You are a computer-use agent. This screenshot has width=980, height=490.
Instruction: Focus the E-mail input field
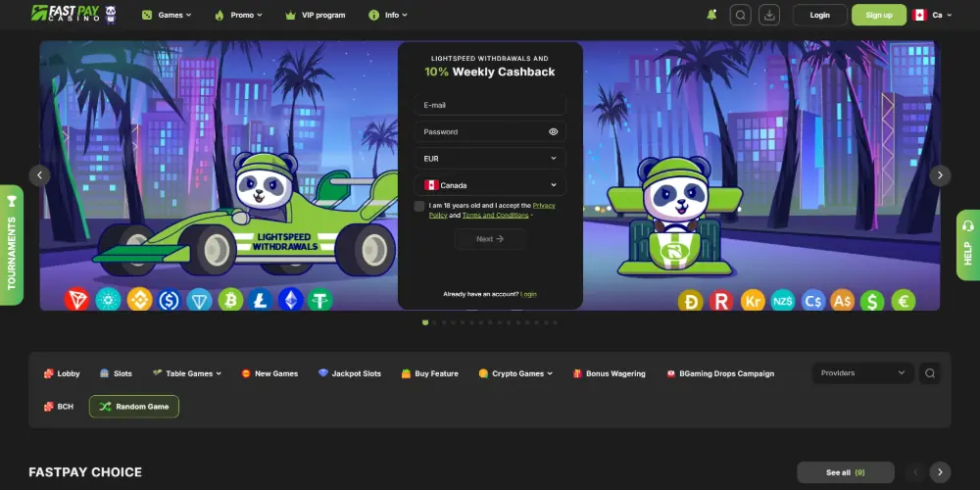coord(490,105)
